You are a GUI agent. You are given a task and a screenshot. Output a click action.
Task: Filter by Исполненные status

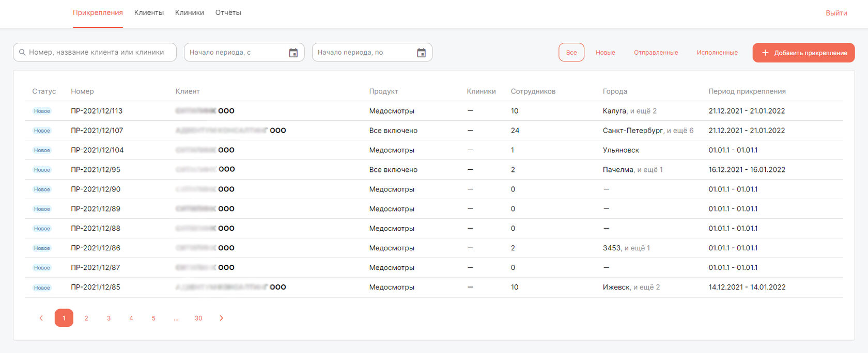[x=717, y=53]
